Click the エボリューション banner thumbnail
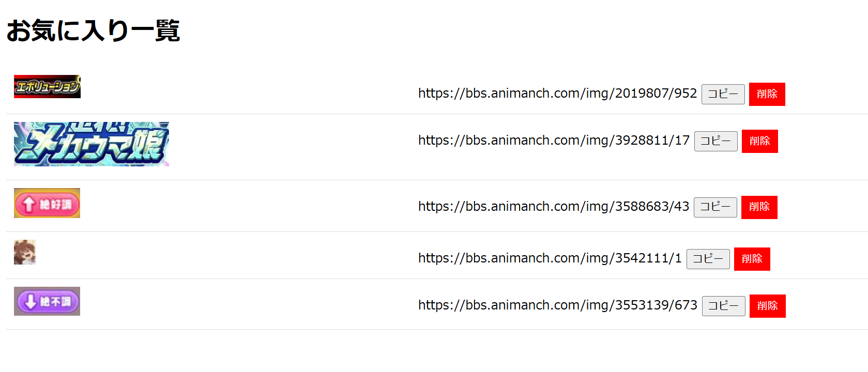The image size is (868, 372). click(47, 86)
